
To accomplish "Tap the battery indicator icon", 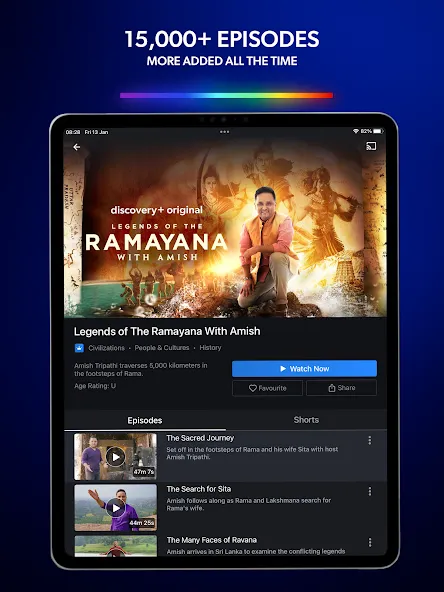I will pyautogui.click(x=378, y=131).
